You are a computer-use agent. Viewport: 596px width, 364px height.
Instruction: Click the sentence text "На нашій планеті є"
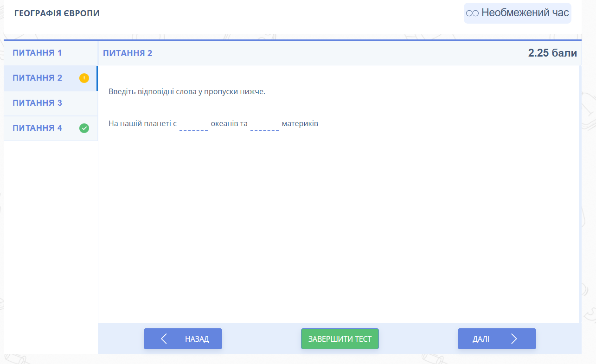pyautogui.click(x=142, y=124)
